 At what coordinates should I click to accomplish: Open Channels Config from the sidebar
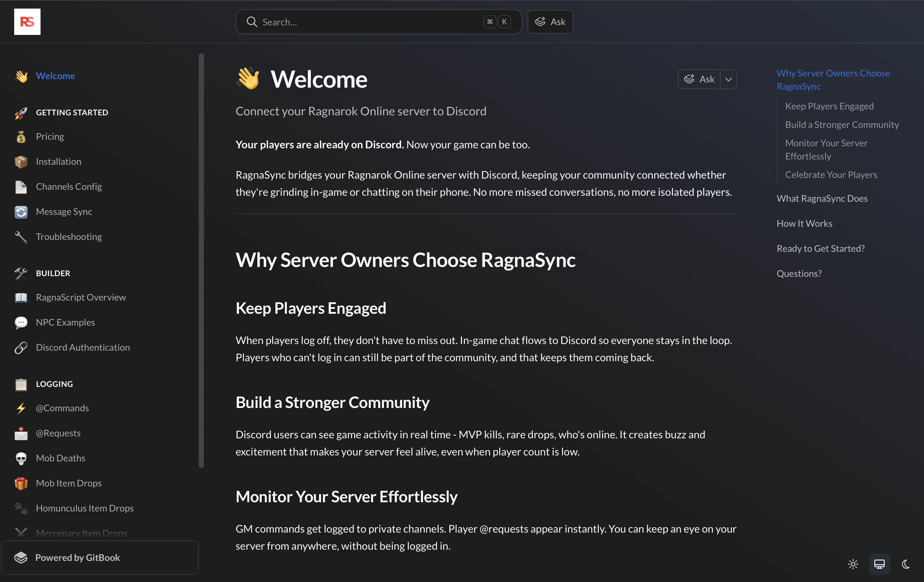tap(69, 187)
